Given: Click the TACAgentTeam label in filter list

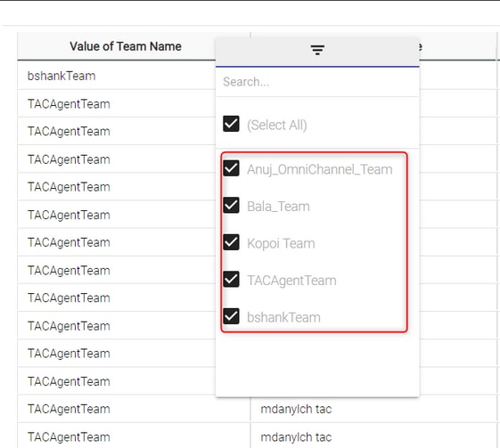Looking at the screenshot, I should [291, 281].
